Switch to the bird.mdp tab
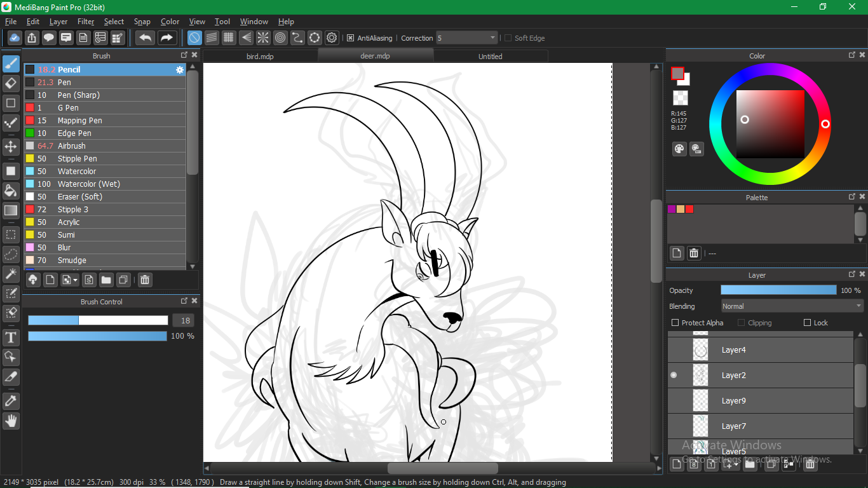 click(x=260, y=57)
